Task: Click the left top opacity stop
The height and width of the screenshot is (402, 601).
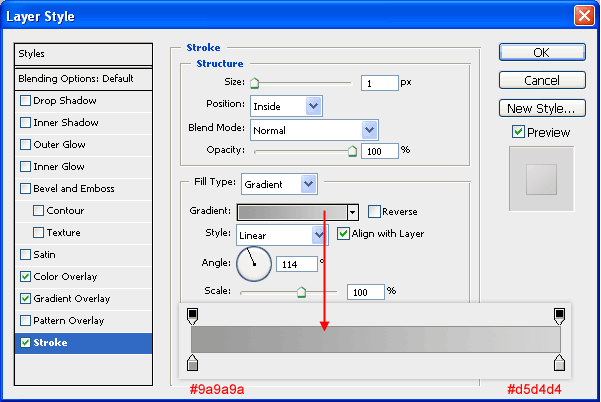Action: pos(193,316)
